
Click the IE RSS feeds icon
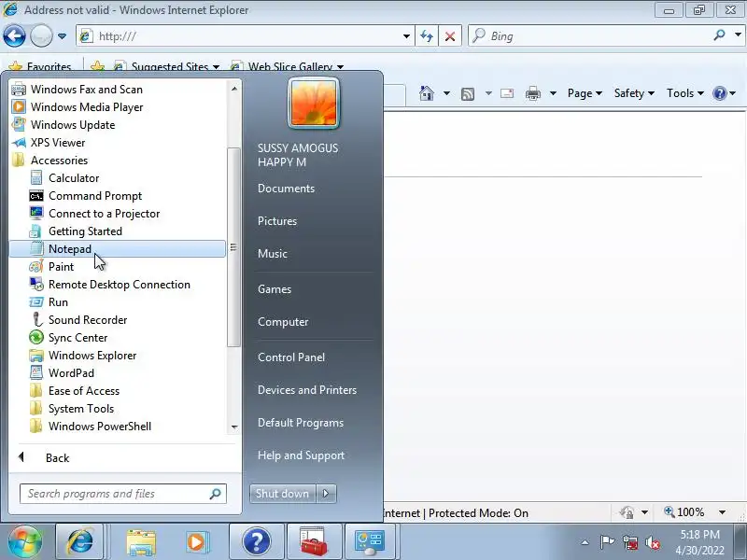click(x=468, y=94)
